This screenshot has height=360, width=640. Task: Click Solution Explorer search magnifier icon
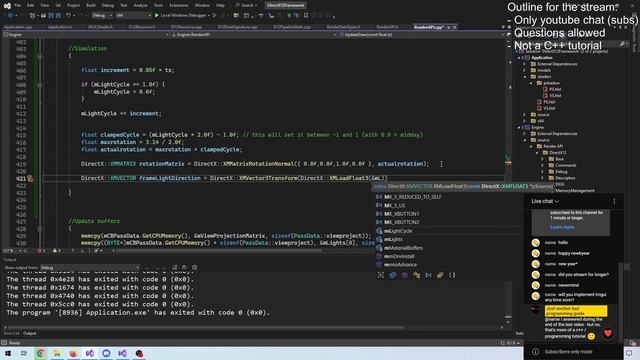coord(622,44)
